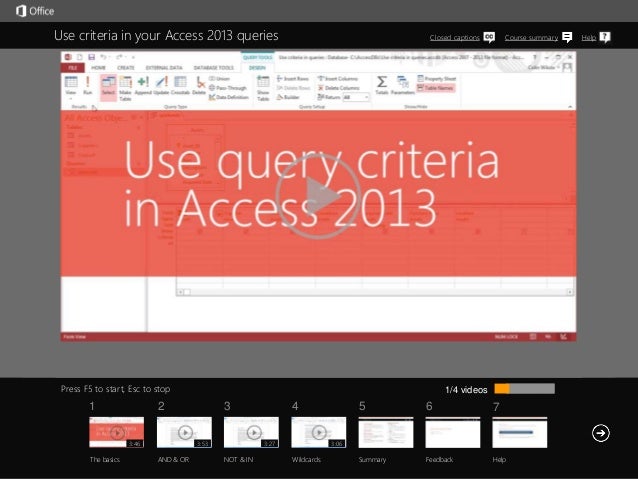This screenshot has width=638, height=479.
Task: Open thumbnail 2 AND & OR video
Action: click(x=184, y=432)
